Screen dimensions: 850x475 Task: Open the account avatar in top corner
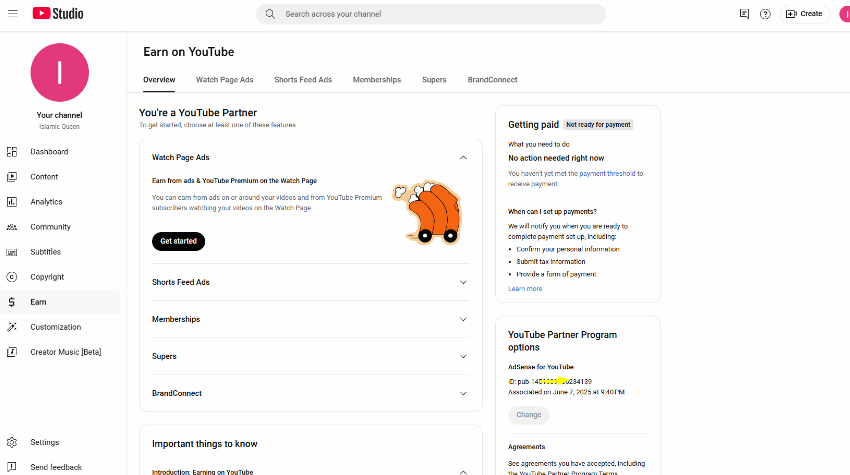click(845, 14)
